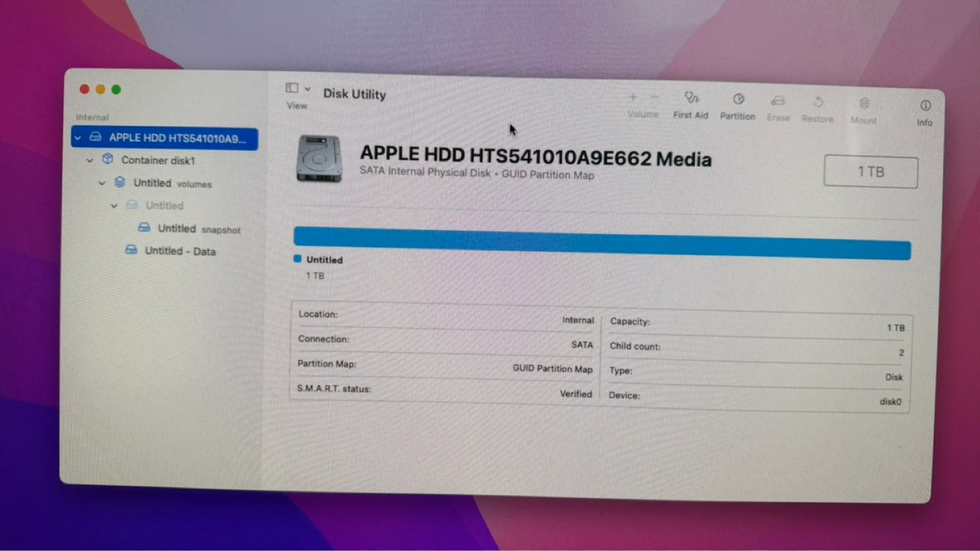Click the Location: Internal row
Image resolution: width=980 pixels, height=551 pixels.
[x=446, y=317]
